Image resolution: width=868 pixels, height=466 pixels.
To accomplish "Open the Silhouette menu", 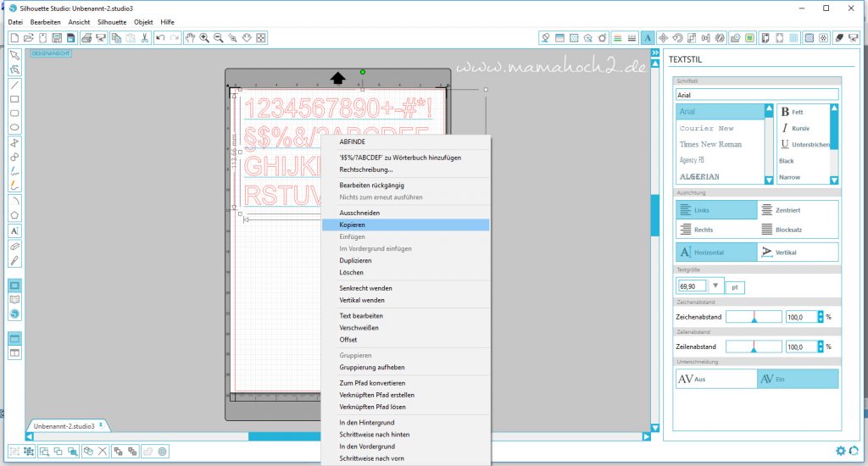I will pos(112,22).
